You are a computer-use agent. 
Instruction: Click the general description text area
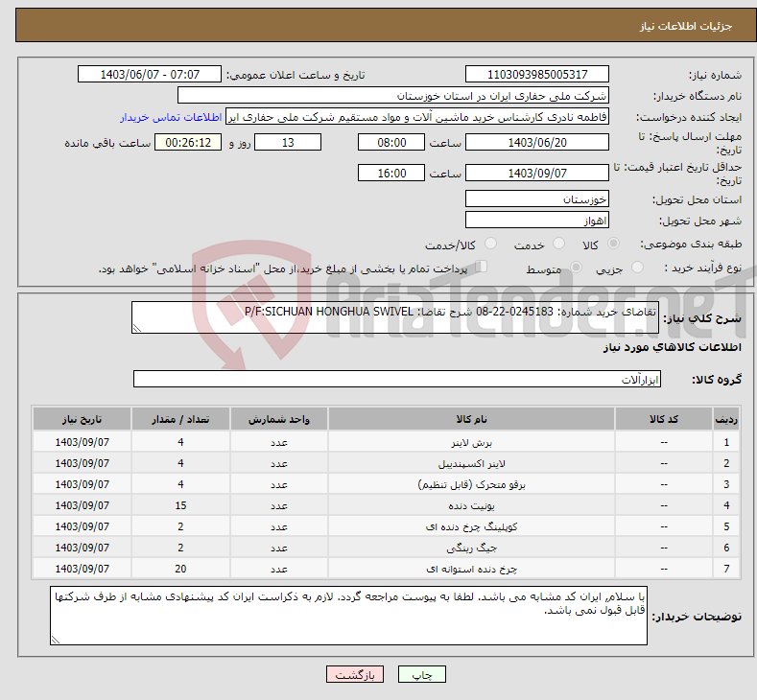pyautogui.click(x=395, y=317)
